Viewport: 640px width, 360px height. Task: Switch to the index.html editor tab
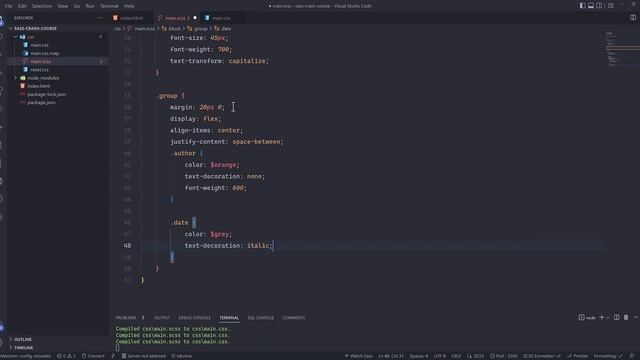[x=131, y=18]
